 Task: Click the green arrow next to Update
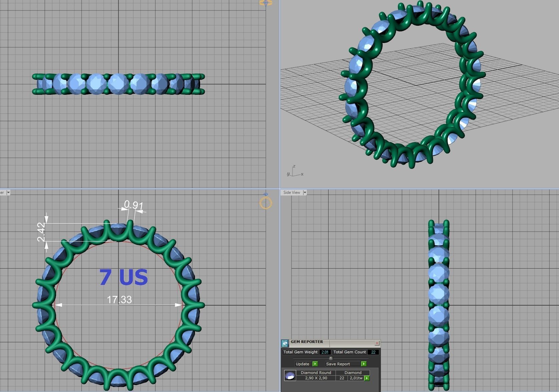(315, 364)
